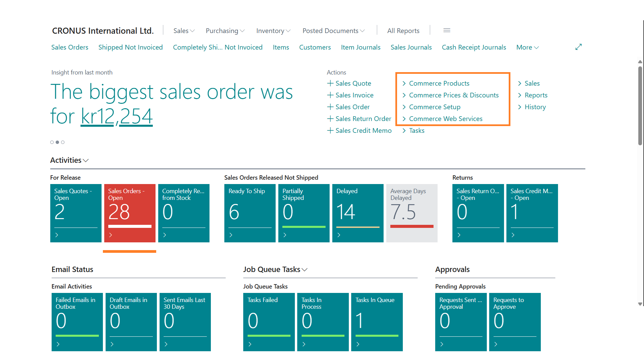The width and height of the screenshot is (644, 360).
Task: Drill into the Delayed tile via its arrow
Action: [339, 235]
